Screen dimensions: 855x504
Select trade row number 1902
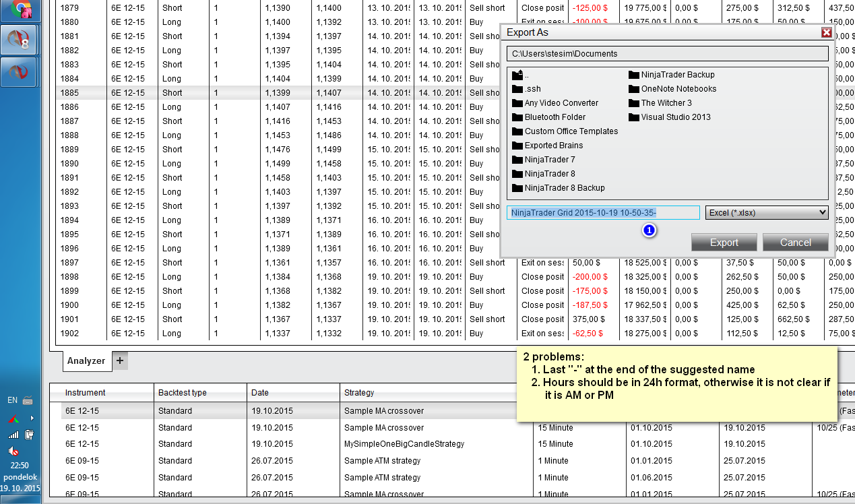point(455,334)
